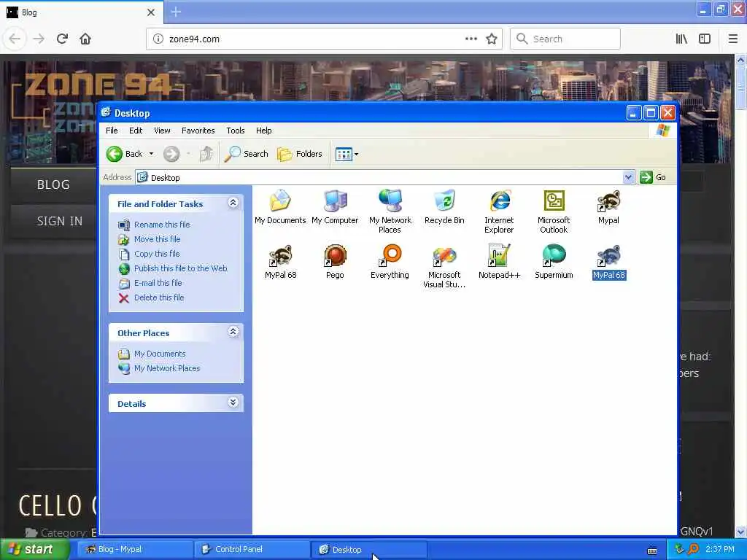747x560 pixels.
Task: Select the My Network Places desktop icon
Action: point(390,211)
